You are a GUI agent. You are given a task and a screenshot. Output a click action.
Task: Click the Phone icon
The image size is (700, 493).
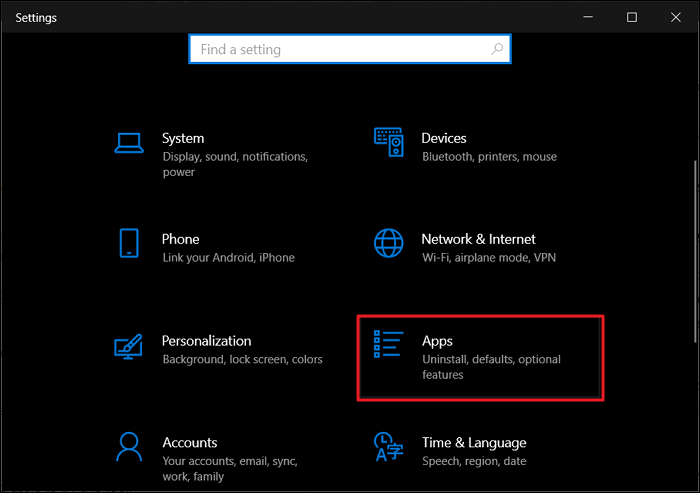click(129, 243)
